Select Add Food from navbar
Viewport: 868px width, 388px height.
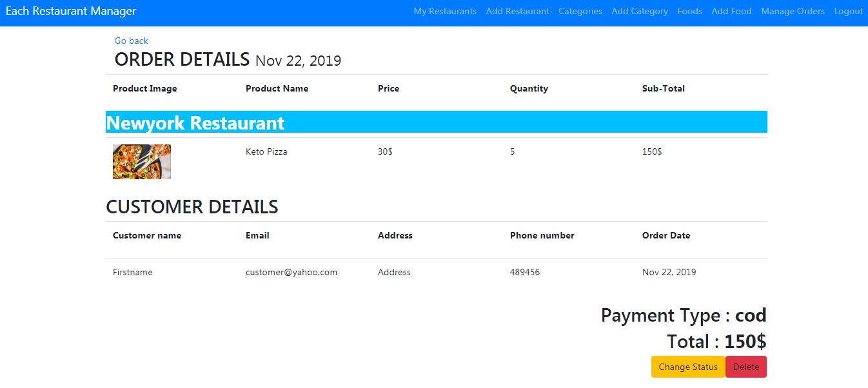[x=731, y=11]
